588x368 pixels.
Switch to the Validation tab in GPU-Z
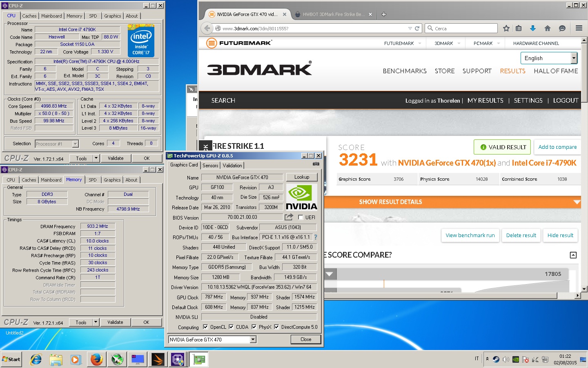[232, 166]
